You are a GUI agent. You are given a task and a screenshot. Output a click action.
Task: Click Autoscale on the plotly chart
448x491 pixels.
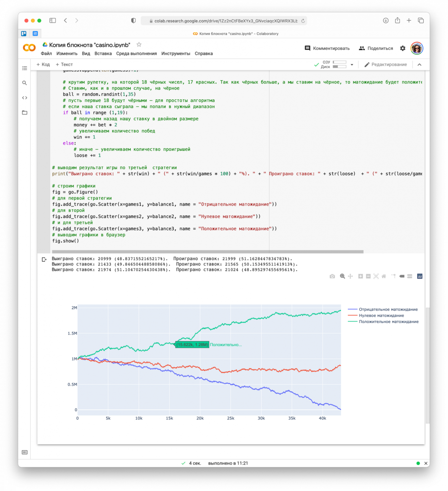click(x=376, y=276)
